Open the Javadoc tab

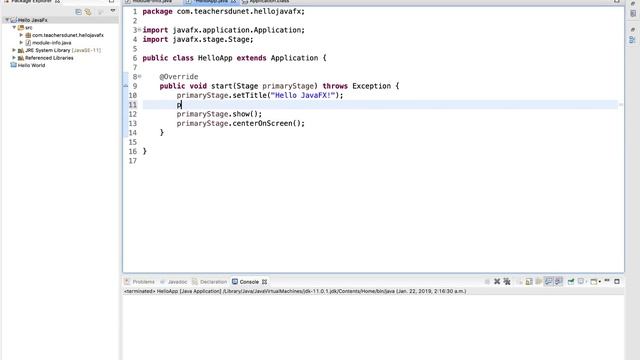pos(173,282)
